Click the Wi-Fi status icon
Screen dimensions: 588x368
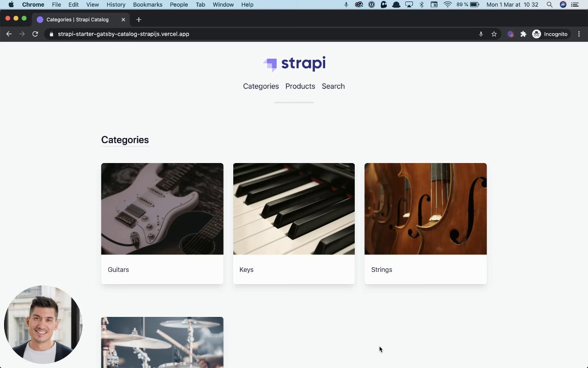coord(447,5)
